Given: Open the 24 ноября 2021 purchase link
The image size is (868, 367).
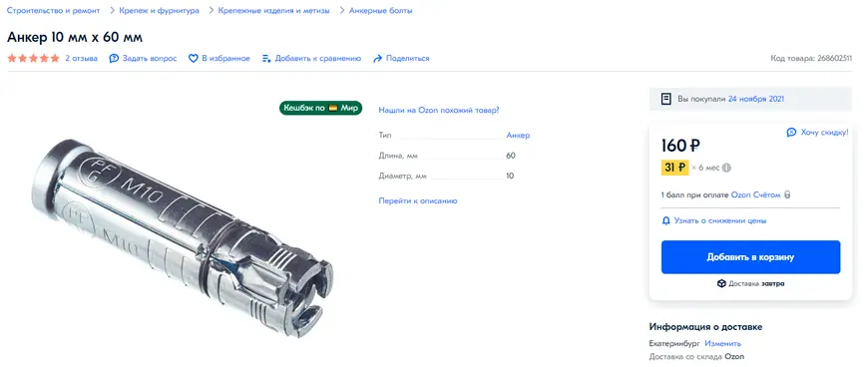Looking at the screenshot, I should 756,99.
